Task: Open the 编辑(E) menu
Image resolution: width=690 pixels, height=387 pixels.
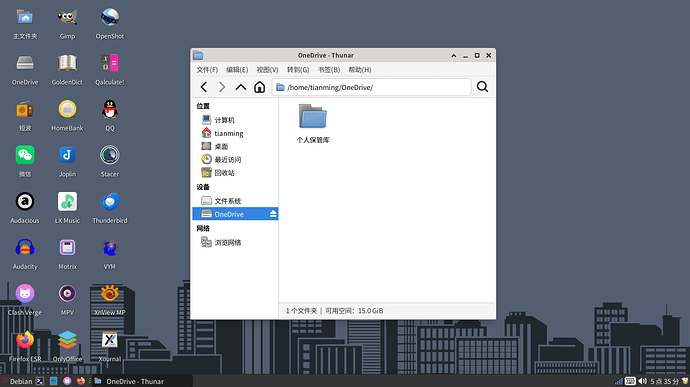Action: point(237,70)
